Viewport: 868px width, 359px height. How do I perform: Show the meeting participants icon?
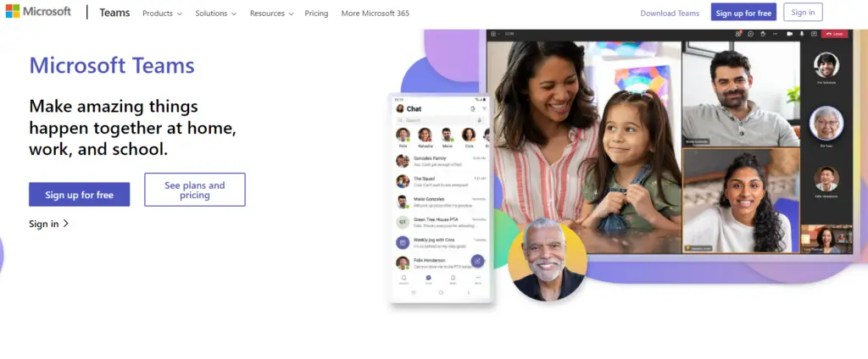click(x=738, y=34)
